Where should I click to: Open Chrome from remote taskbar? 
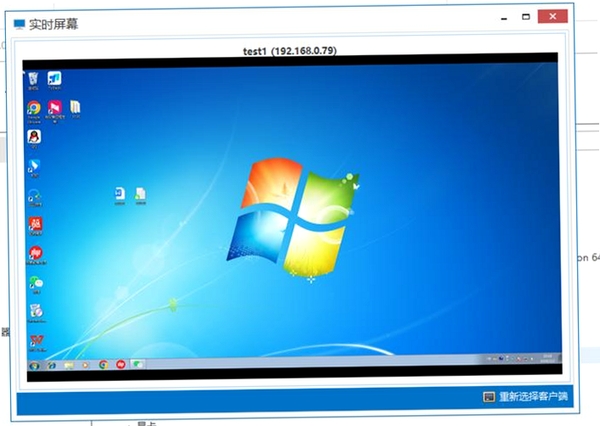pyautogui.click(x=103, y=365)
